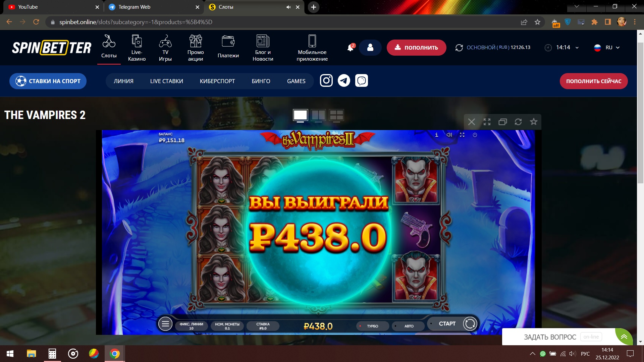Open the Instagram link icon
Image resolution: width=644 pixels, height=362 pixels.
(326, 80)
